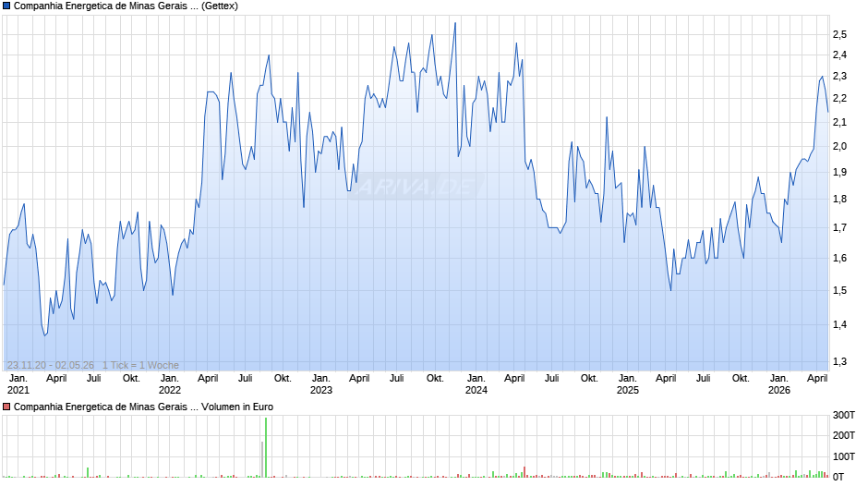Click the 'Jan. 2025' axis label

(x=628, y=384)
